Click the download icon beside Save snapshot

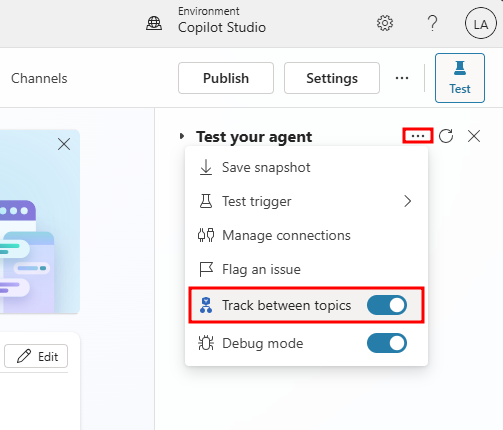206,167
